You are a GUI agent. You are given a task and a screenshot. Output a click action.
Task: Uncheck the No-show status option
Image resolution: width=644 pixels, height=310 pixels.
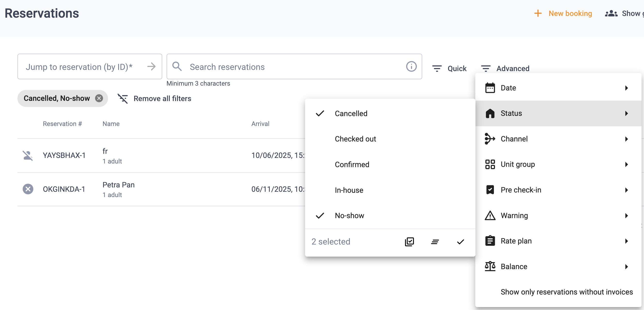point(390,215)
